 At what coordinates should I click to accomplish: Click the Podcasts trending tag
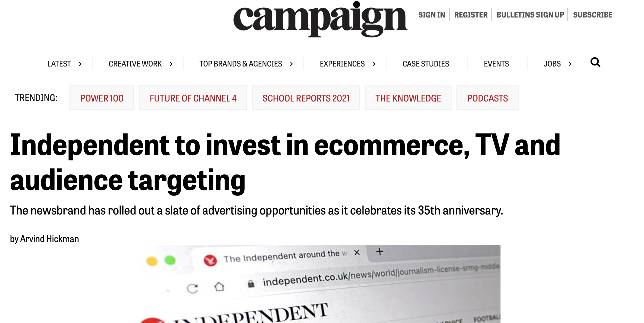point(487,98)
